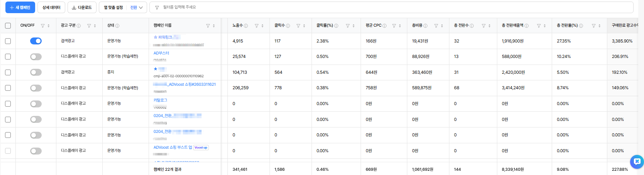Select the 206,259 impressions cell
The image size is (644, 175).
[241, 88]
